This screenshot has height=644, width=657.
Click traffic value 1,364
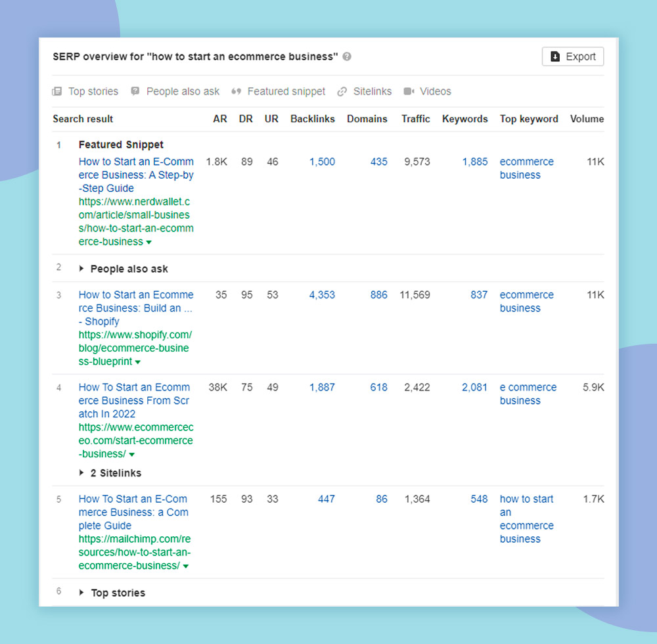click(417, 499)
